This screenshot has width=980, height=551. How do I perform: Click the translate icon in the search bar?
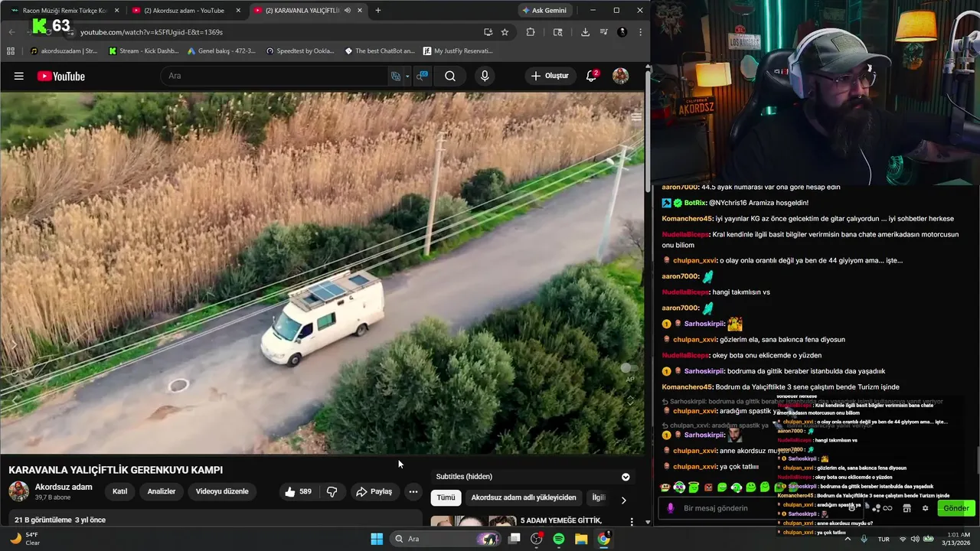[x=396, y=76]
